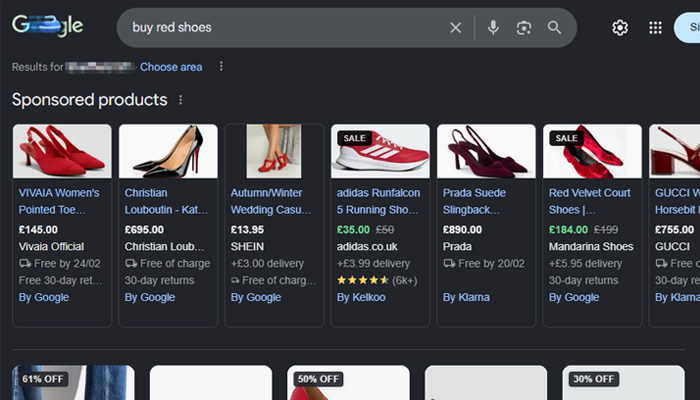700x400 pixels.
Task: Click the £755.00 GUCCI price
Action: 675,230
